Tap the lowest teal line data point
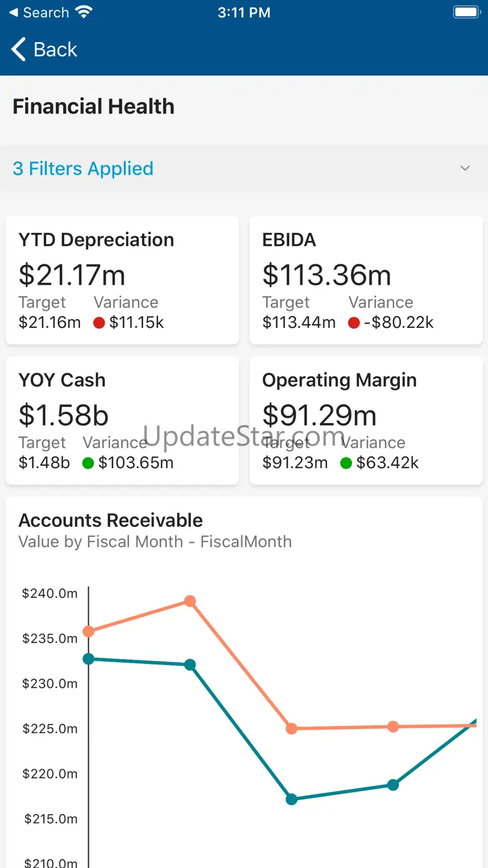Screen dimensions: 488x868 (x=292, y=799)
